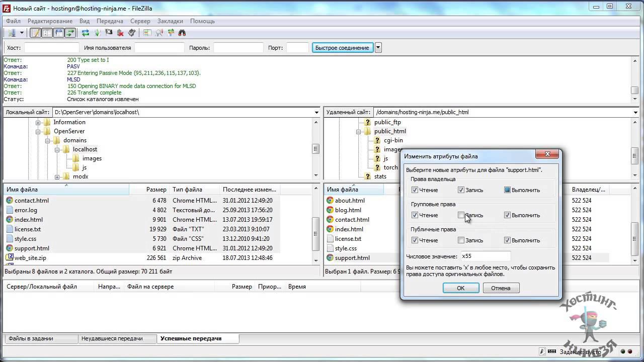Click the refresh file lists icon
Screen dimensions: 644x362
[86, 33]
